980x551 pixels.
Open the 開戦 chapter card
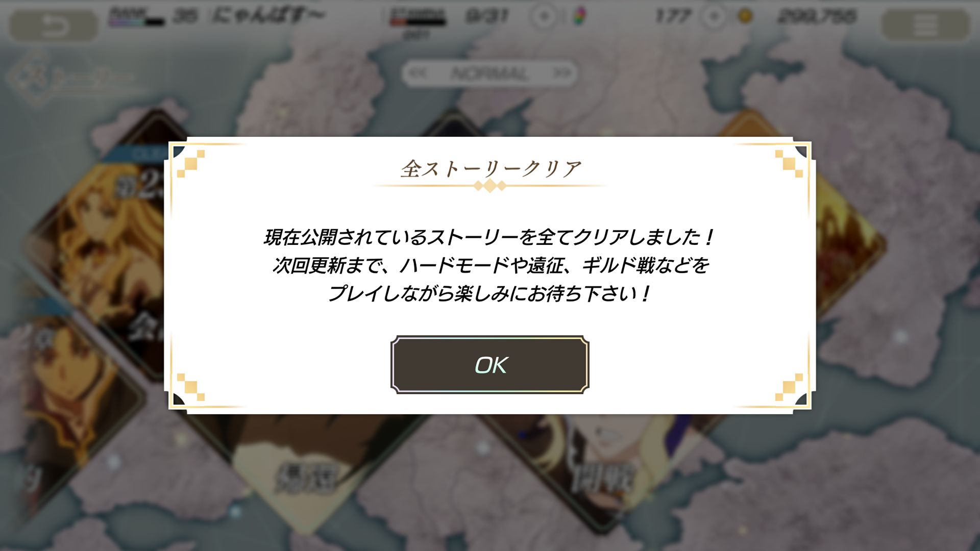602,469
